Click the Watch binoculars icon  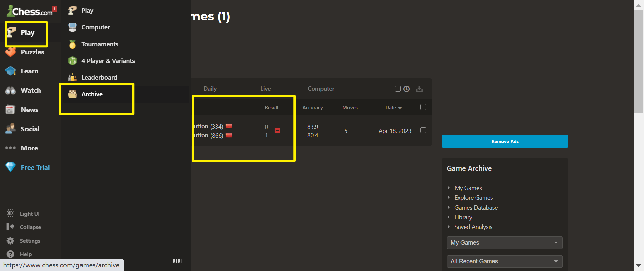(10, 90)
